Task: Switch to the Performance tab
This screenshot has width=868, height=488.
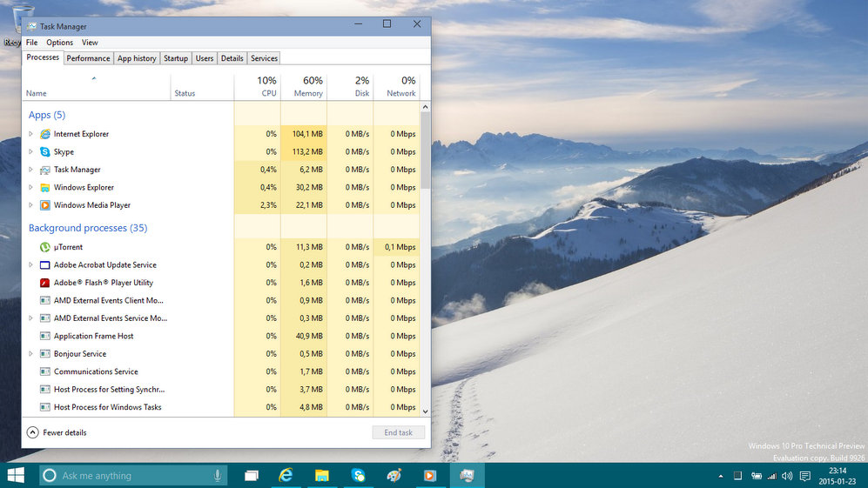Action: [89, 58]
